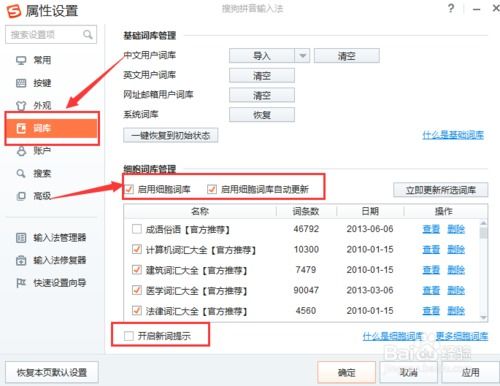The height and width of the screenshot is (386, 500).
Task: Click the Sogou S logo icon
Action: [x=14, y=11]
